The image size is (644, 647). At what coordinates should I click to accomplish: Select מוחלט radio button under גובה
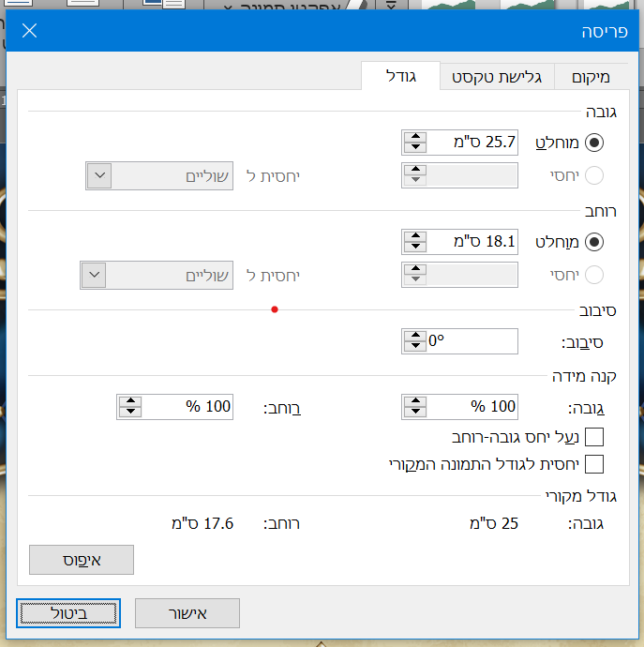(x=594, y=143)
